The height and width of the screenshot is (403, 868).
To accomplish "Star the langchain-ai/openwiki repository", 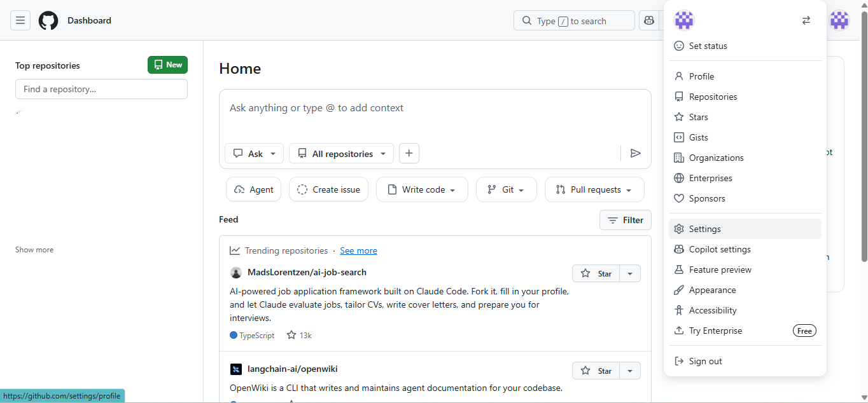I will (596, 371).
